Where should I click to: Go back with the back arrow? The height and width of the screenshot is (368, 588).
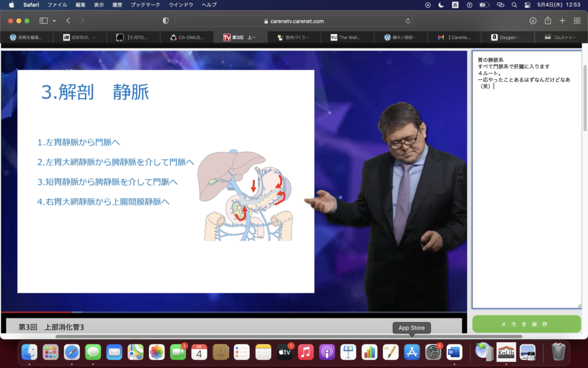pyautogui.click(x=68, y=21)
